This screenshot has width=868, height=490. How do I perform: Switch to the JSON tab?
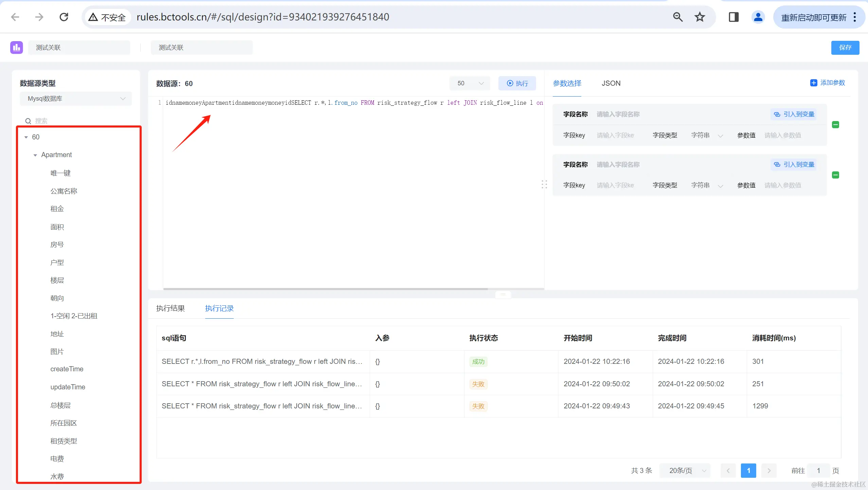(611, 83)
